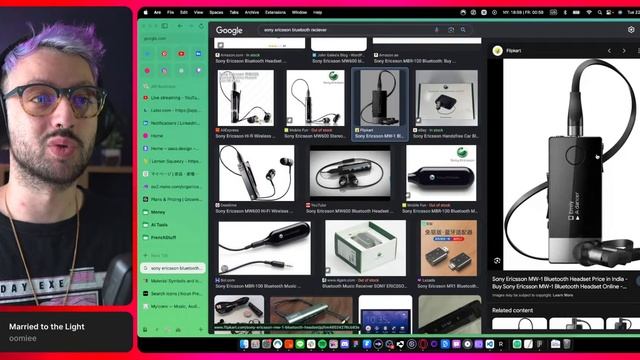
Task: Open the Search Icons Noun Project tab
Action: click(x=173, y=293)
